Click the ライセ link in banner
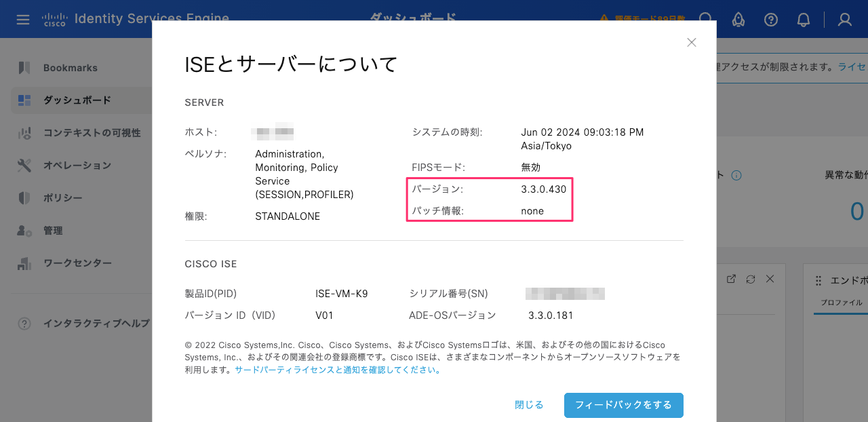 pos(852,66)
